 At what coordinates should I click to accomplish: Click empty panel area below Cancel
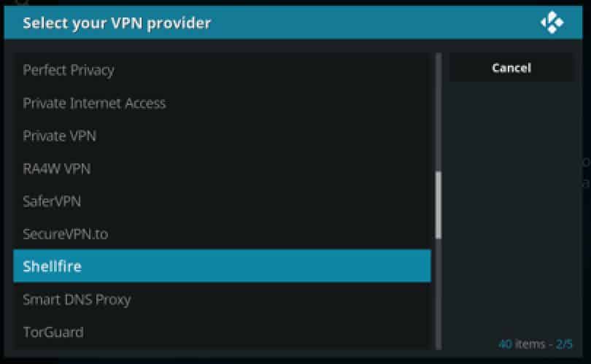(511, 207)
